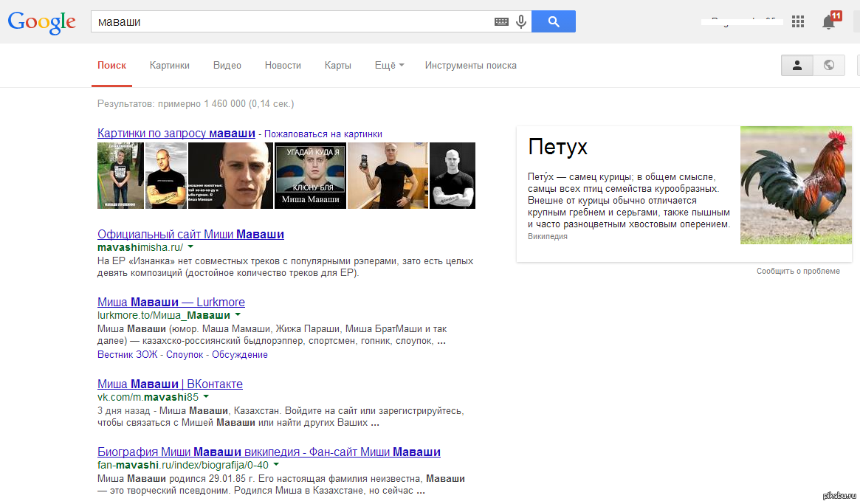860x504 pixels.
Task: Switch to personal results view
Action: coord(797,65)
